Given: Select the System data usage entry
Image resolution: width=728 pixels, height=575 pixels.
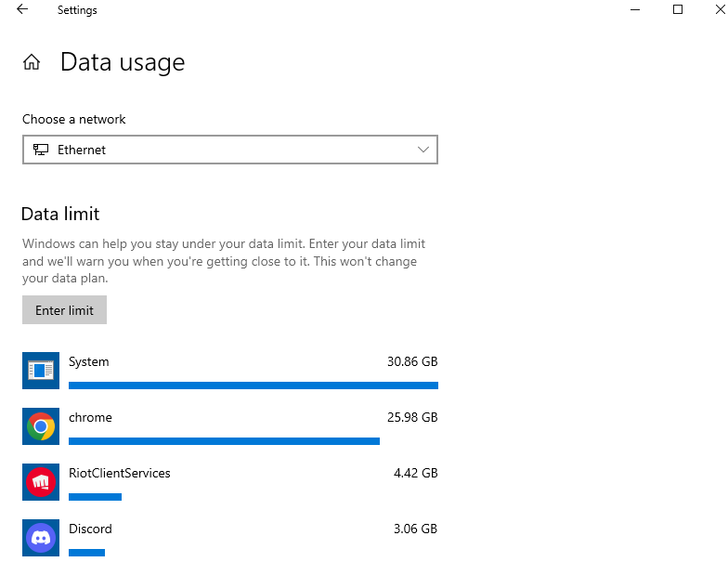Looking at the screenshot, I should (x=89, y=361).
